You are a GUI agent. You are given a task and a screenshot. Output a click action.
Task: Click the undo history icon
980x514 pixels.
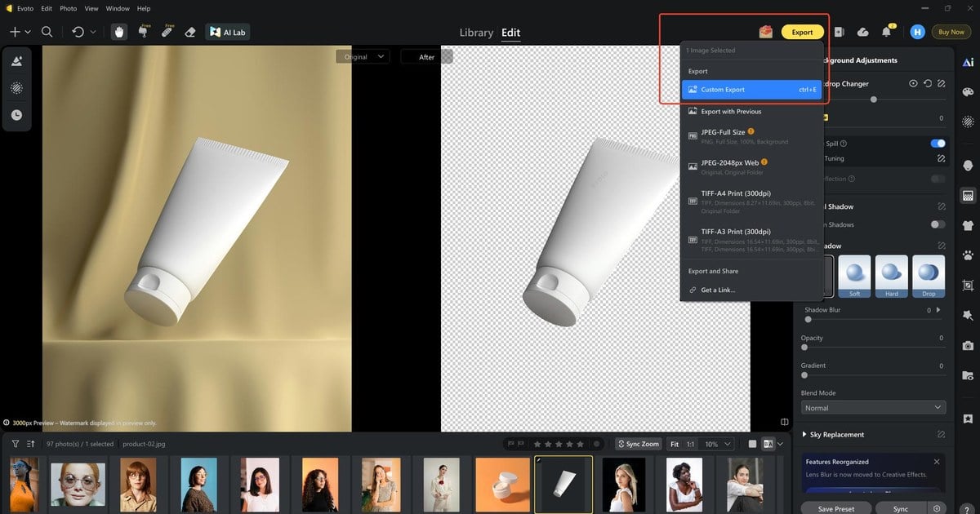point(78,32)
